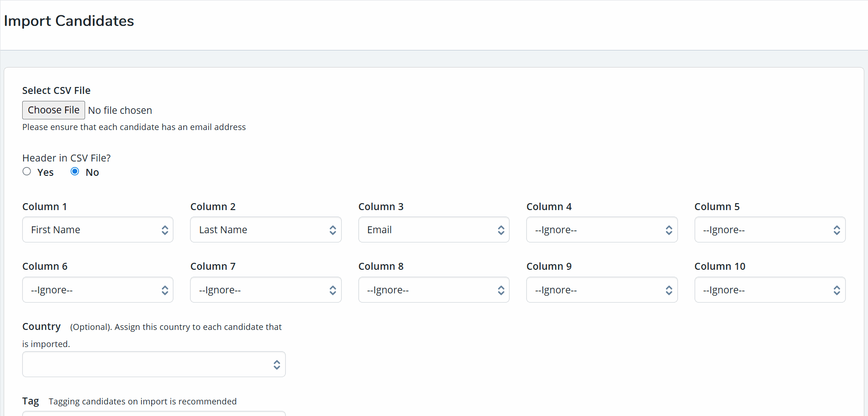
Task: Click the chevron arrows in Column 10 select
Action: click(x=837, y=290)
